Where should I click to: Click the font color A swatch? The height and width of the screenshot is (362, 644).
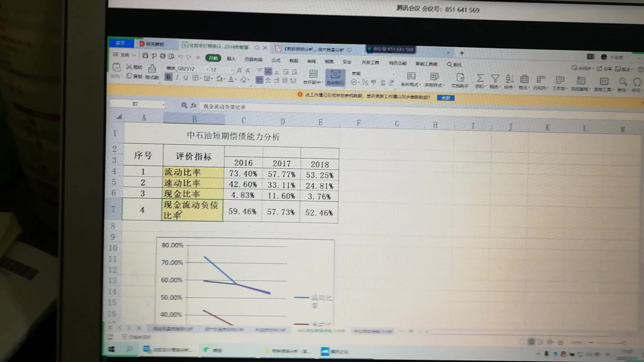tap(231, 79)
